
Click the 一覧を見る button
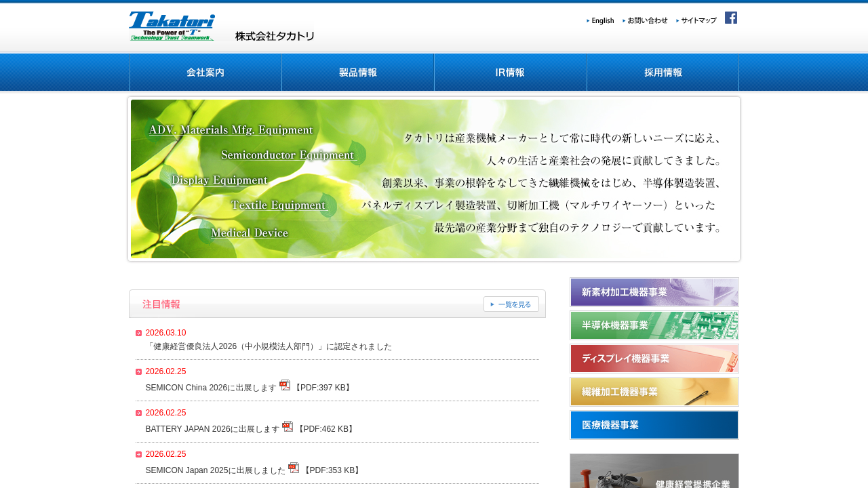tap(511, 304)
